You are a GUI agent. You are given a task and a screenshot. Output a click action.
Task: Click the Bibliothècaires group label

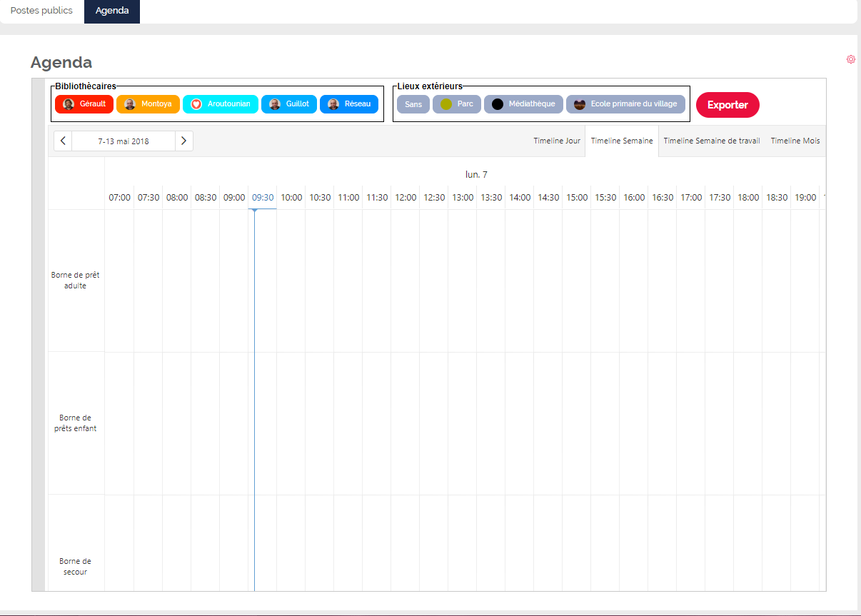click(x=86, y=86)
